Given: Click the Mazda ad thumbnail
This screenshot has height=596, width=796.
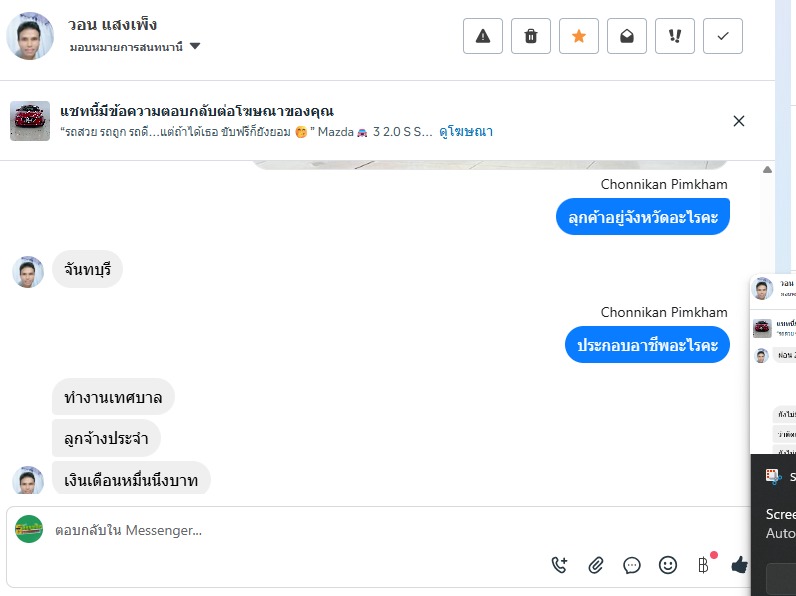Looking at the screenshot, I should 30,121.
